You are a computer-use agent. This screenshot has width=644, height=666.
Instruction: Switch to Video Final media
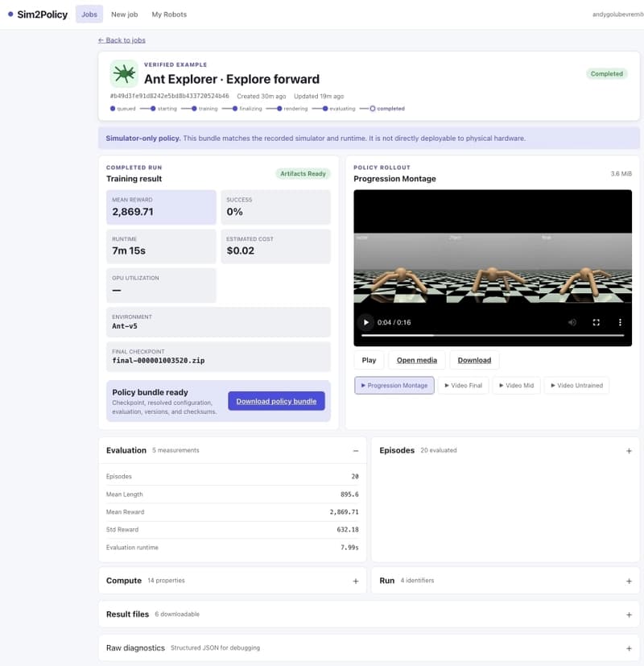[463, 385]
